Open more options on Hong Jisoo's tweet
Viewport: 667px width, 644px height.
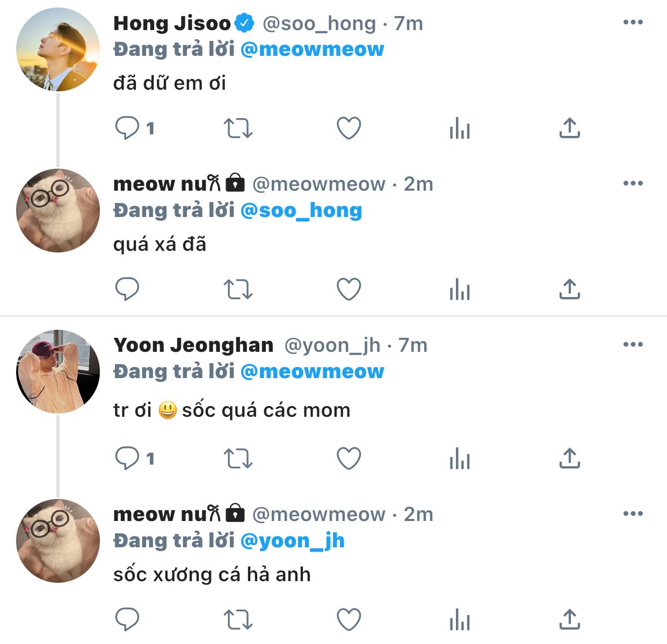click(x=633, y=23)
